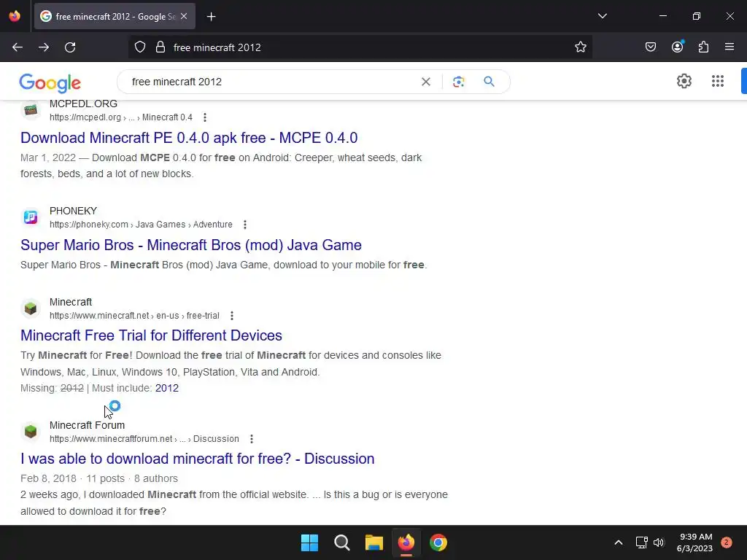Go forward with the browser arrow
747x560 pixels.
coord(44,47)
